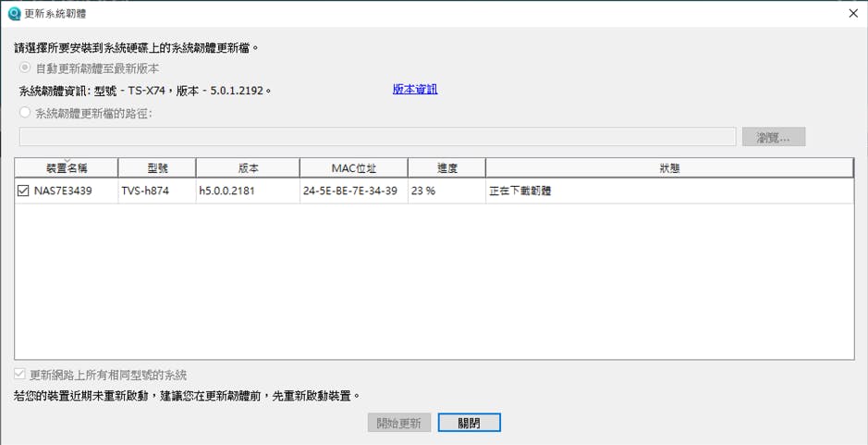Click the 關閉 button

(x=470, y=423)
